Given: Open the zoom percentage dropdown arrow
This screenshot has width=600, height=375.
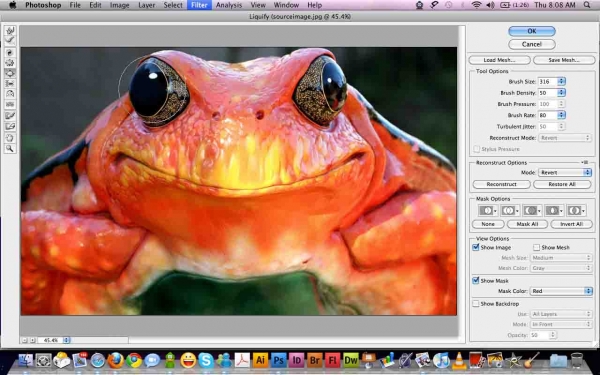Looking at the screenshot, I should coord(66,340).
